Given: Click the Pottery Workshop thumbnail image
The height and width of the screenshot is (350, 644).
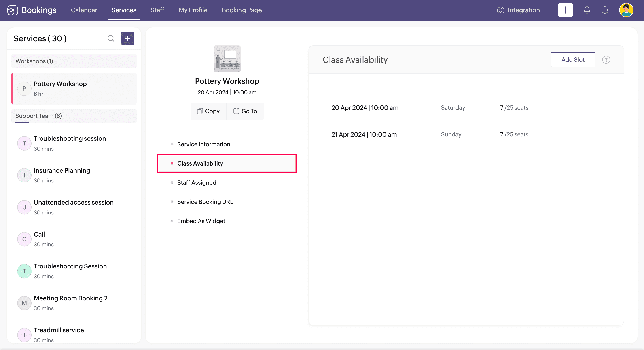Looking at the screenshot, I should tap(227, 59).
